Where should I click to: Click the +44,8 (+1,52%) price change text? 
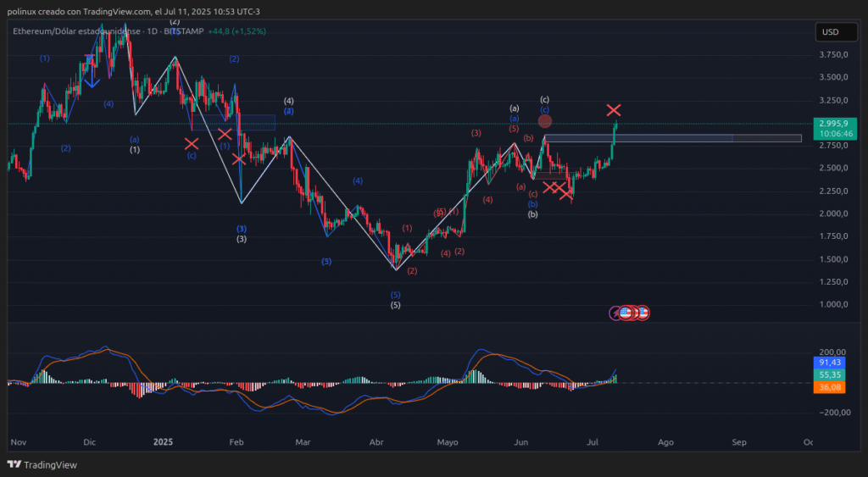237,31
